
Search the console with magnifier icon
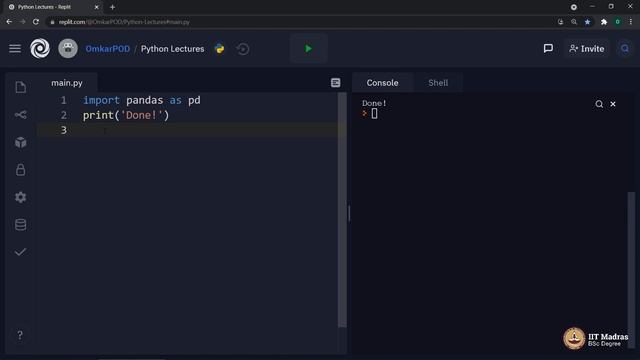pyautogui.click(x=599, y=104)
